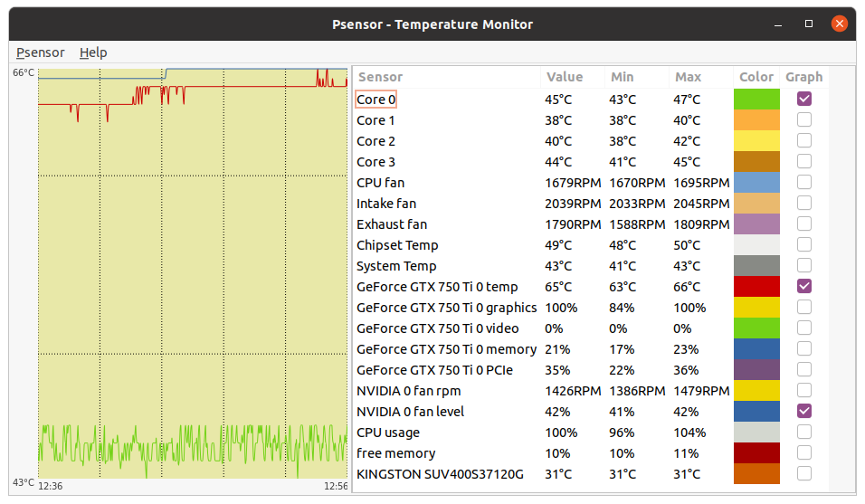Sort by the Value column header

pos(565,77)
